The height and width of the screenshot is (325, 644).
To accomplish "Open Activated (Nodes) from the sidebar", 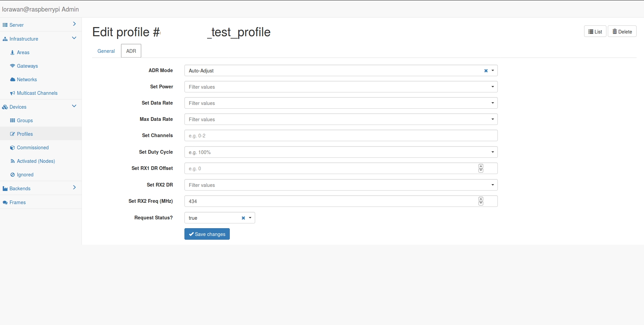I will (36, 161).
